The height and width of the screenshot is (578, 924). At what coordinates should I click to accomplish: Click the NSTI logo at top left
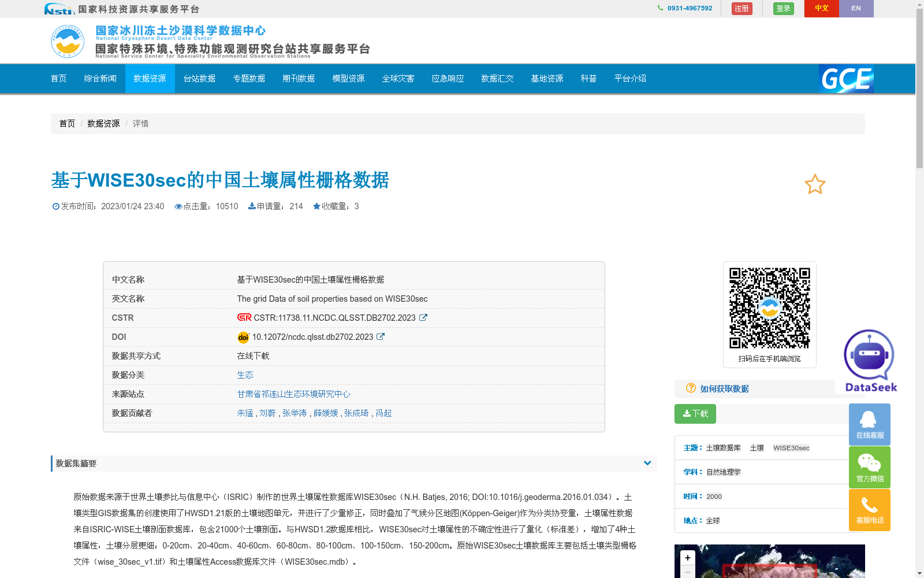tap(59, 9)
